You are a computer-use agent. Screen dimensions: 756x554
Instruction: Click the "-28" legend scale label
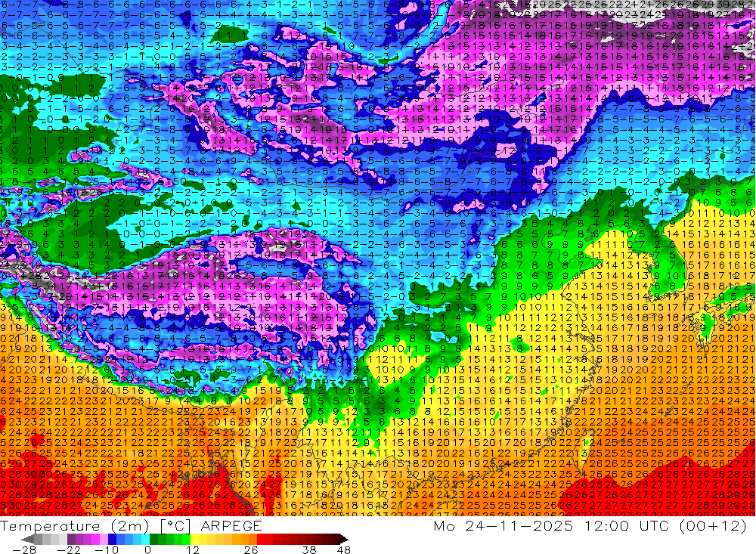coord(24,549)
